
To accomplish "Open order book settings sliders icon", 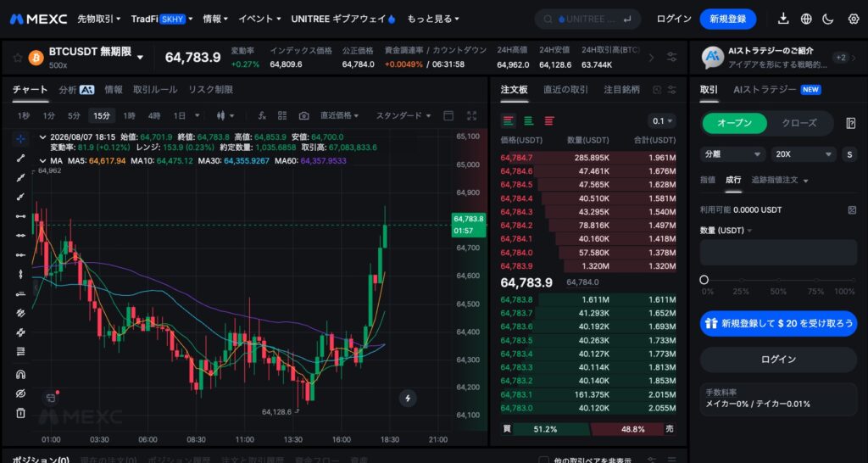I will tap(672, 90).
